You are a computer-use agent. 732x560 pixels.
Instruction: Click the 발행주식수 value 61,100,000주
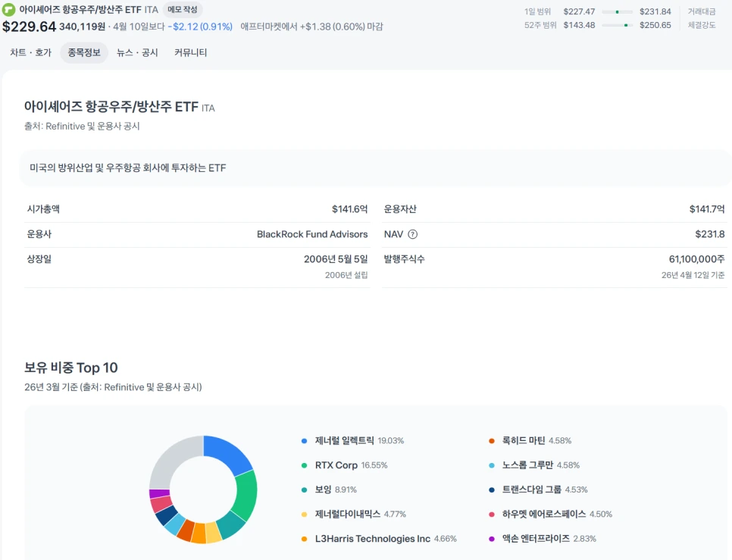pos(697,259)
